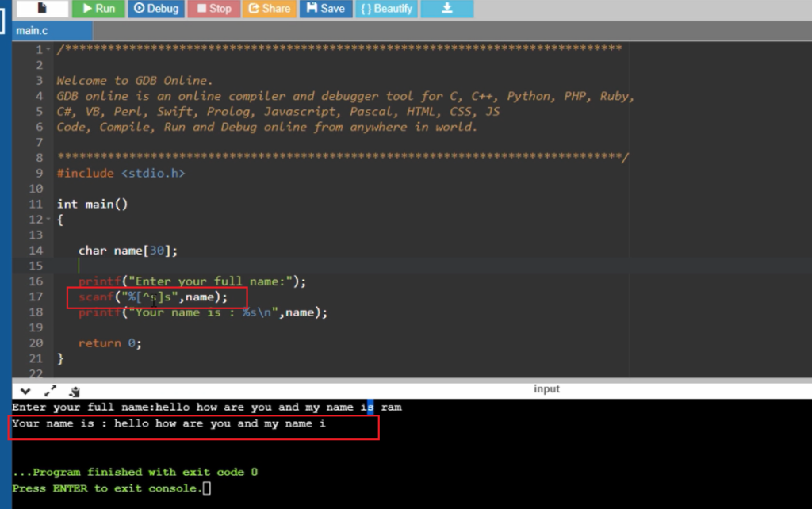Collapse the console panel
This screenshot has width=812, height=509.
24,391
